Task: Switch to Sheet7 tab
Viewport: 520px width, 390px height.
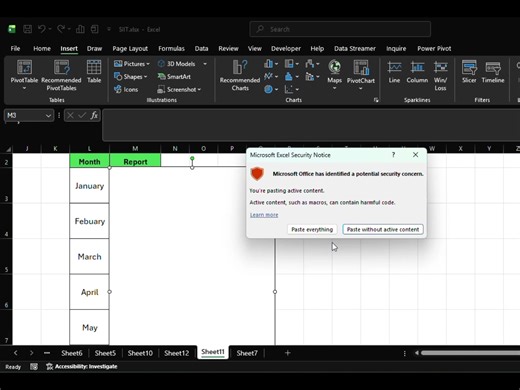Action: click(247, 353)
